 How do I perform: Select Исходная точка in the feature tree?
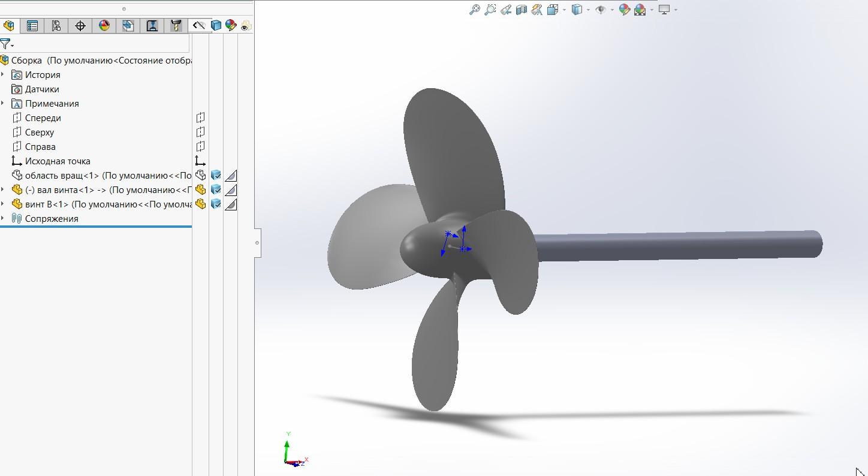coord(57,161)
